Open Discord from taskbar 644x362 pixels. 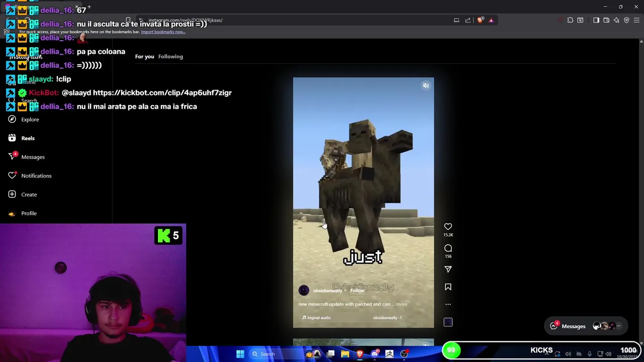tap(374, 354)
